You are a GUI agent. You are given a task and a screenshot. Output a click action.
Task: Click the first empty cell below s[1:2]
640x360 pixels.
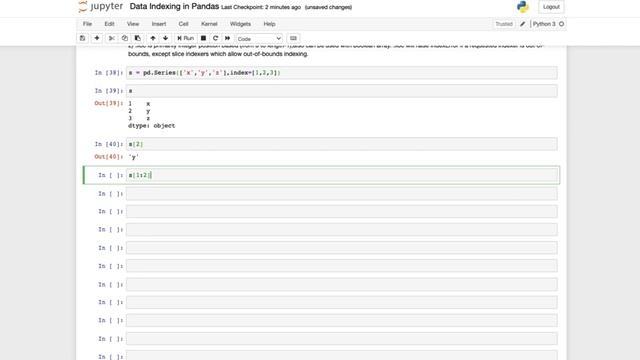[341, 193]
